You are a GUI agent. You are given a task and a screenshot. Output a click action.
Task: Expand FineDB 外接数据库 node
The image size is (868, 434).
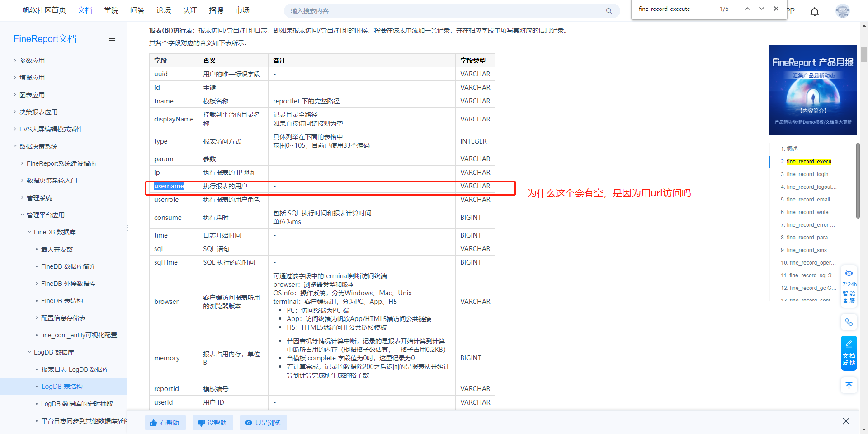point(37,284)
